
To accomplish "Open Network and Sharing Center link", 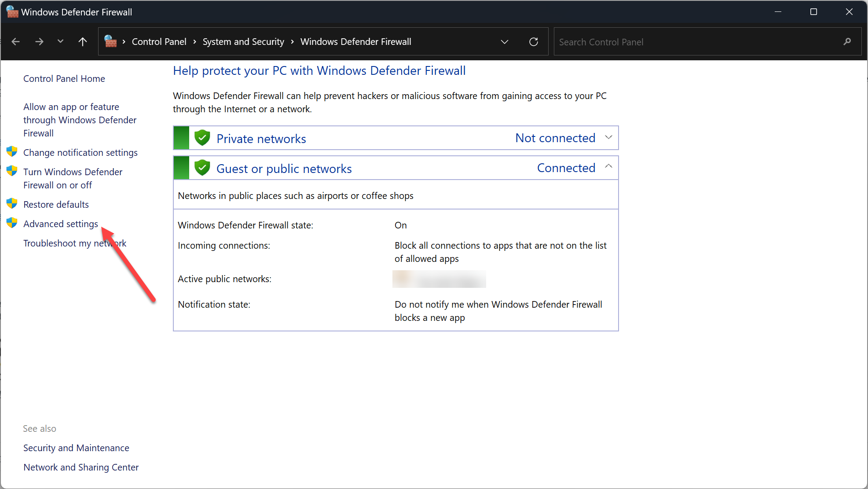I will click(x=81, y=467).
